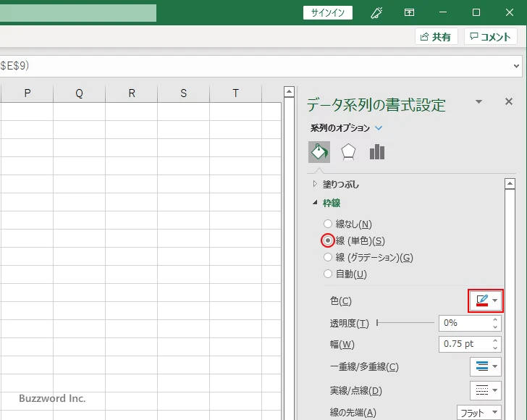Select column T header
The image size is (527, 420).
point(235,93)
